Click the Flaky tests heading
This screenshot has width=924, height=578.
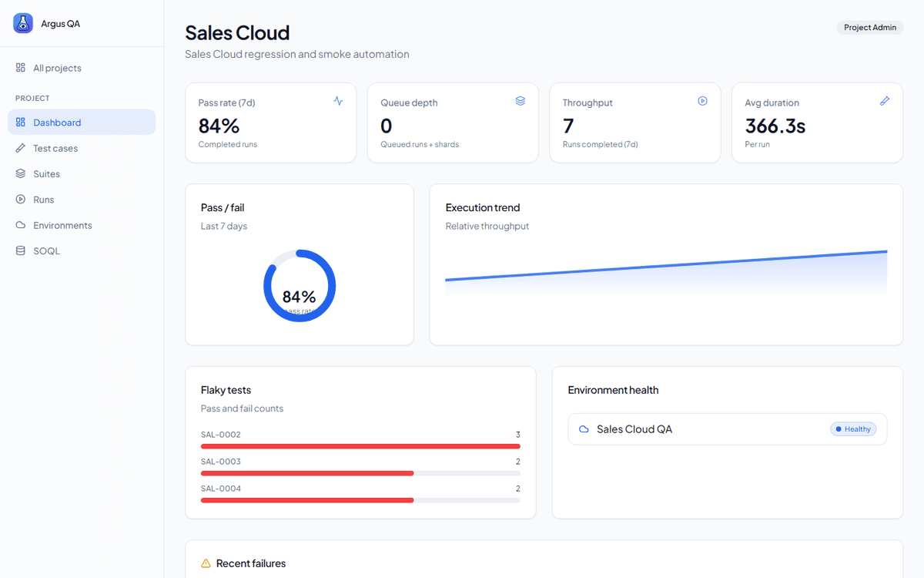click(x=226, y=390)
